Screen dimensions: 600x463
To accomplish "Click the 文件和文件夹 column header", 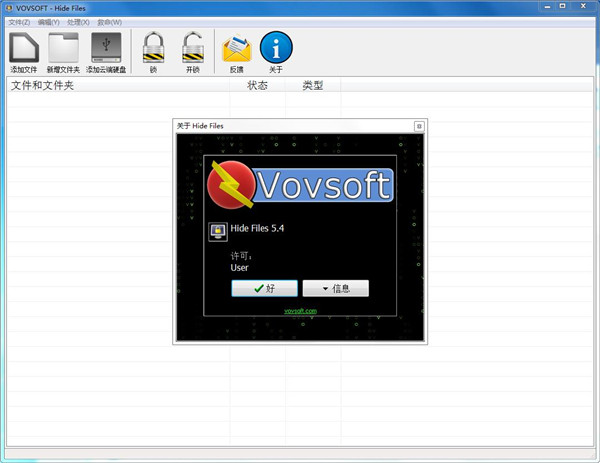I will tap(119, 85).
